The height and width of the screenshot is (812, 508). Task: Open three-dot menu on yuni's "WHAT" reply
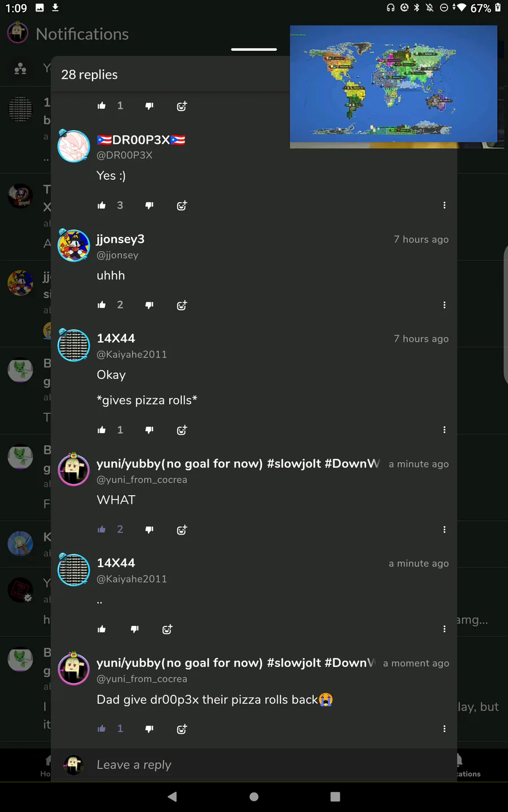(x=444, y=529)
